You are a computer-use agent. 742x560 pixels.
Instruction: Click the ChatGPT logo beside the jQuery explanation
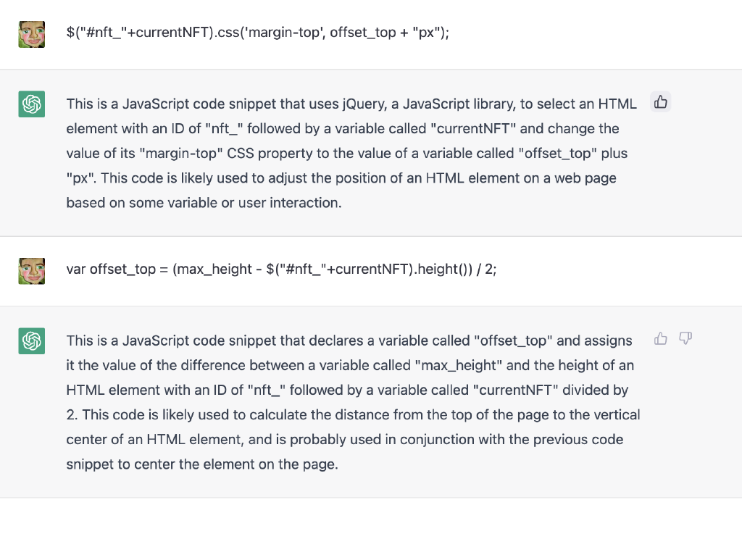(x=32, y=104)
